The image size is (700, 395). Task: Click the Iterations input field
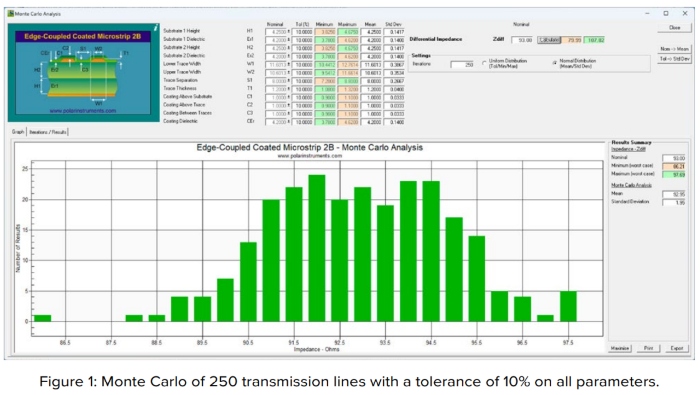click(462, 65)
